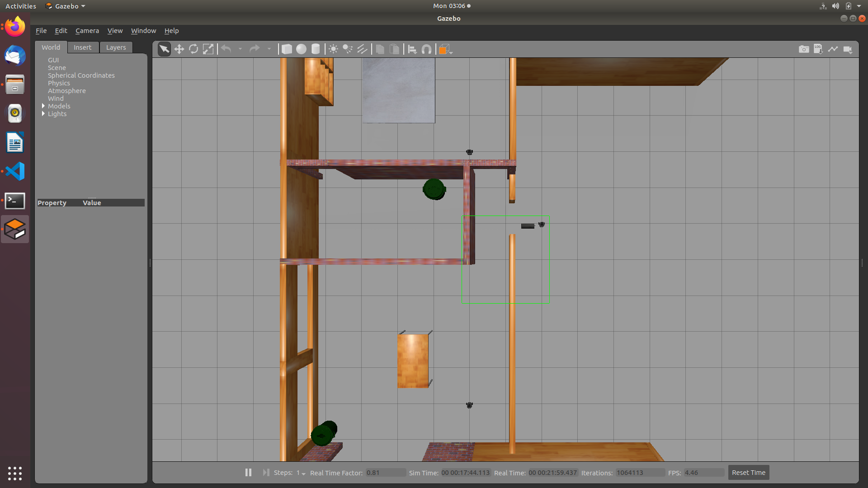
Task: Insert a sphere shape
Action: (301, 49)
